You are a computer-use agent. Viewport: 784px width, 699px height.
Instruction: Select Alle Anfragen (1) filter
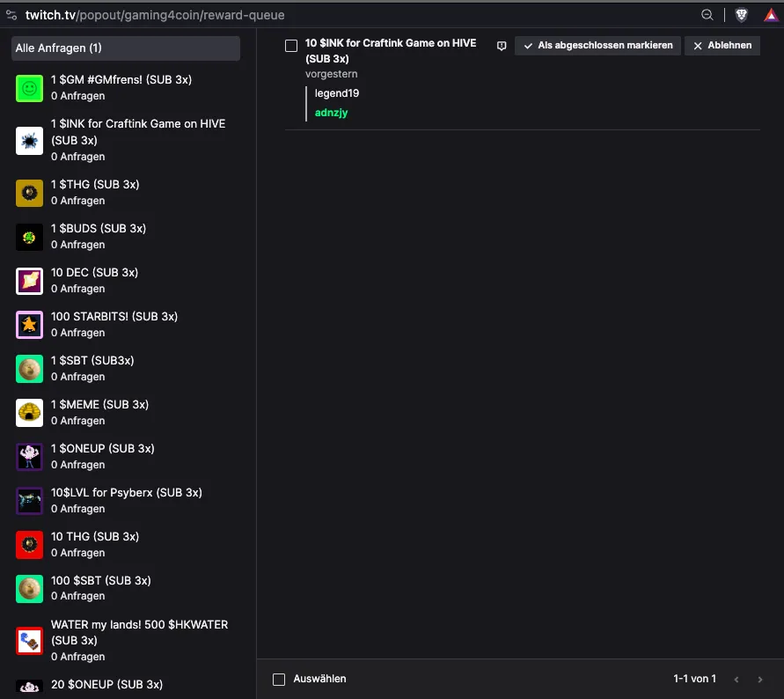point(126,48)
